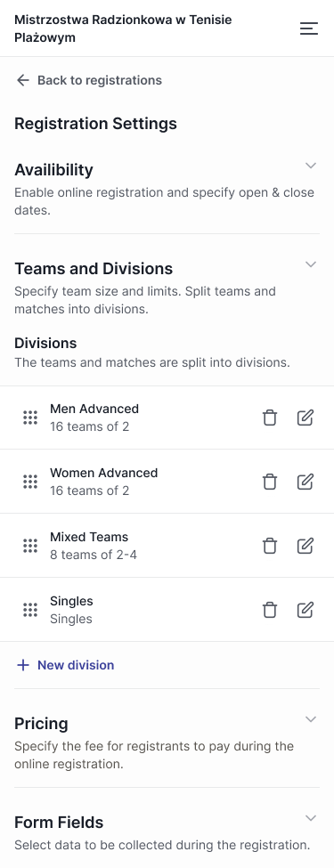Image resolution: width=334 pixels, height=868 pixels.
Task: Delete the Singles division
Action: 270,610
